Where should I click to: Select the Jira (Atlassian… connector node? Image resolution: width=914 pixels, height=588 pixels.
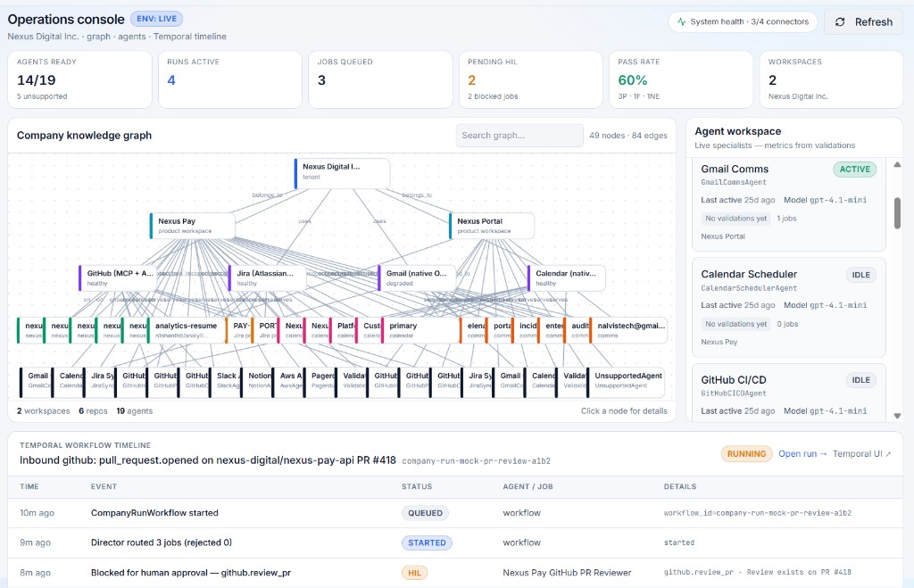tap(268, 278)
